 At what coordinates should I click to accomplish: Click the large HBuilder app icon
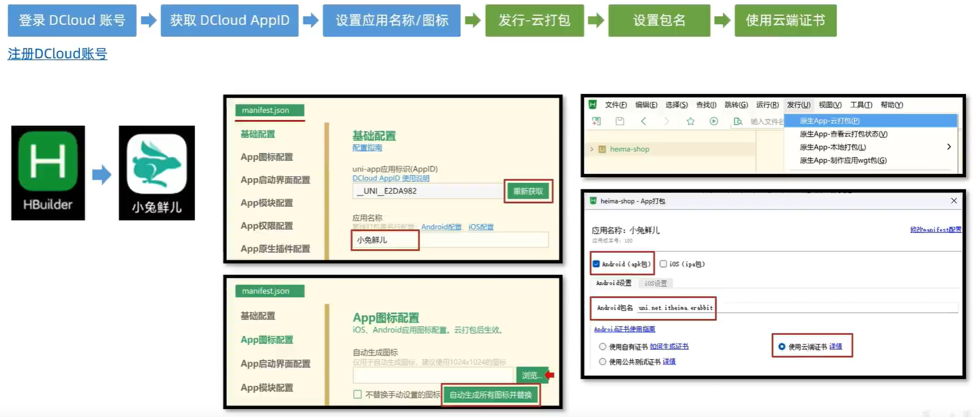[x=48, y=173]
